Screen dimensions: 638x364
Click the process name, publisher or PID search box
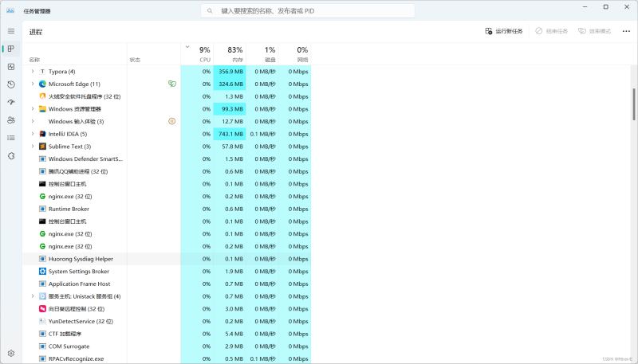308,11
